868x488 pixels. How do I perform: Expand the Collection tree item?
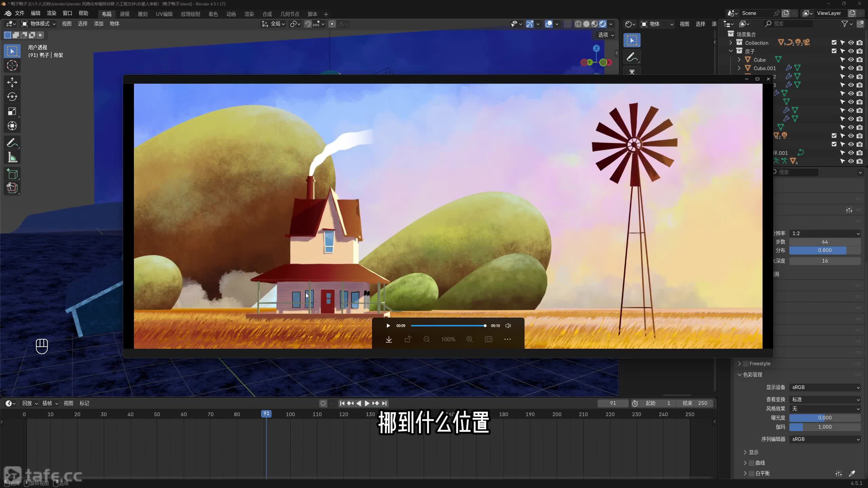tap(731, 43)
